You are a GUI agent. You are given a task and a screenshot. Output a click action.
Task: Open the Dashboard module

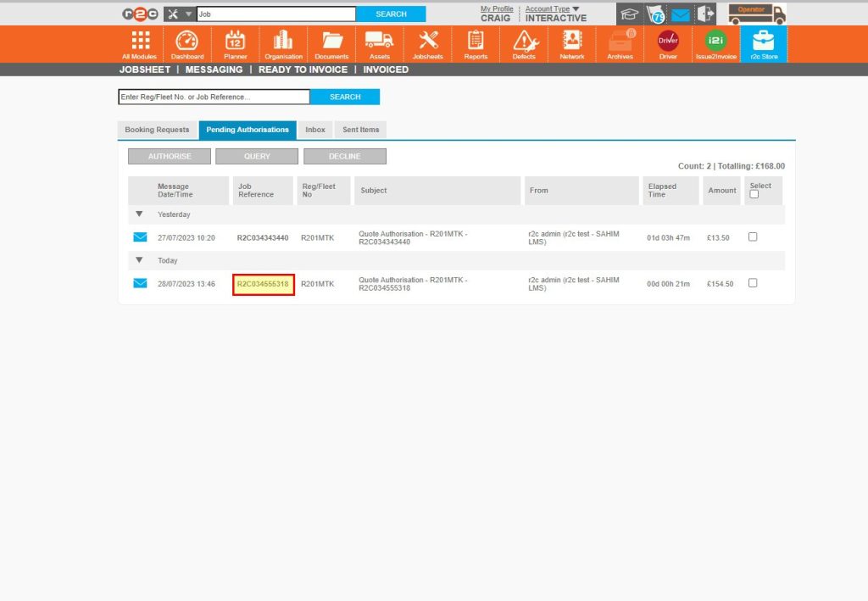(187, 42)
